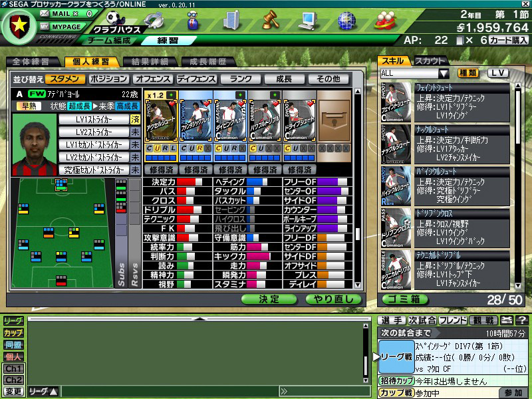Open the スキル tab in right panel
The width and height of the screenshot is (532, 399).
(394, 61)
